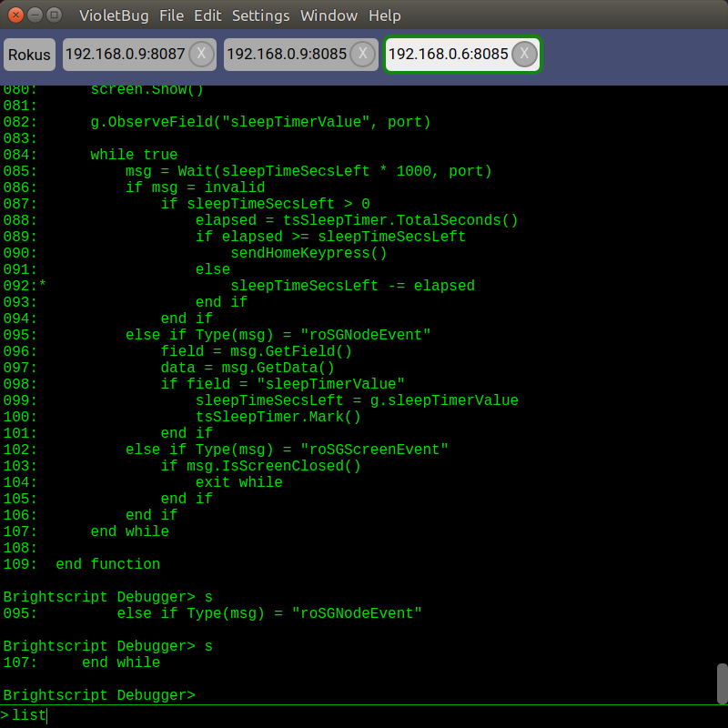The image size is (728, 728).
Task: Click line 087 'if sleepTimeSecsLeft > 0'
Action: tap(265, 204)
